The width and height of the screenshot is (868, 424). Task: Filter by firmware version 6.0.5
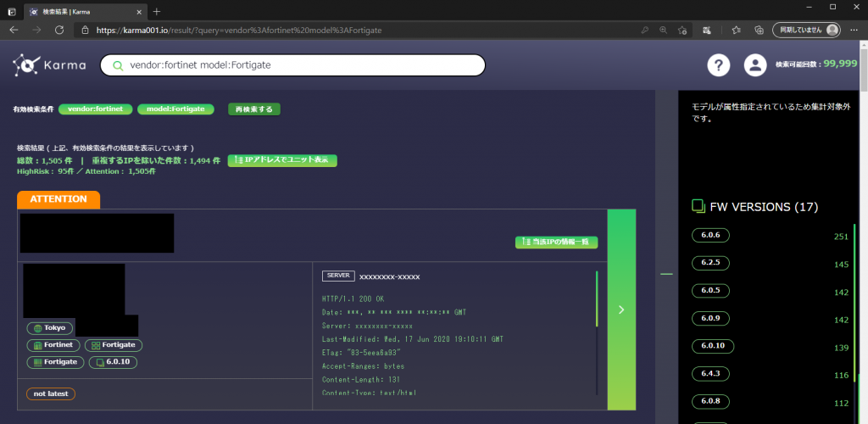pos(711,291)
